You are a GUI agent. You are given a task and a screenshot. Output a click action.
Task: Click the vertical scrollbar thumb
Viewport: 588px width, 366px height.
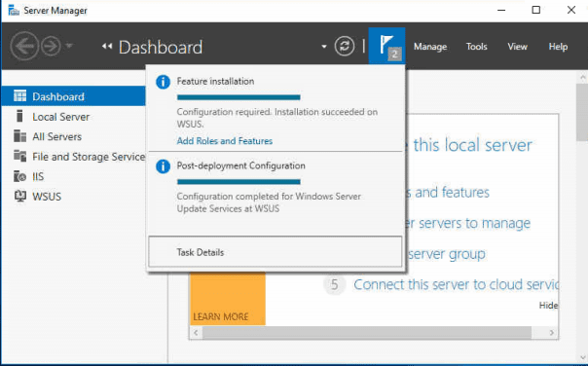coord(582,112)
